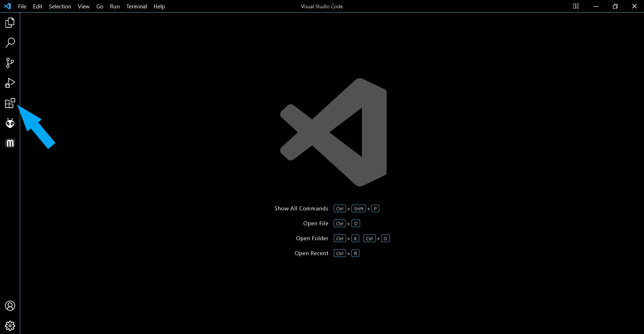Open the Explorer view in activity bar
The width and height of the screenshot is (644, 334).
pos(10,22)
